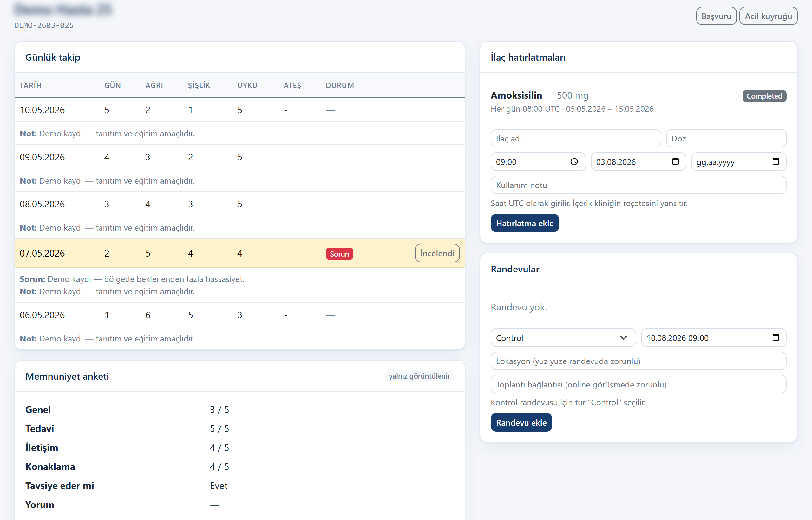Click the Completed badge for Amoksisilin

tap(764, 96)
